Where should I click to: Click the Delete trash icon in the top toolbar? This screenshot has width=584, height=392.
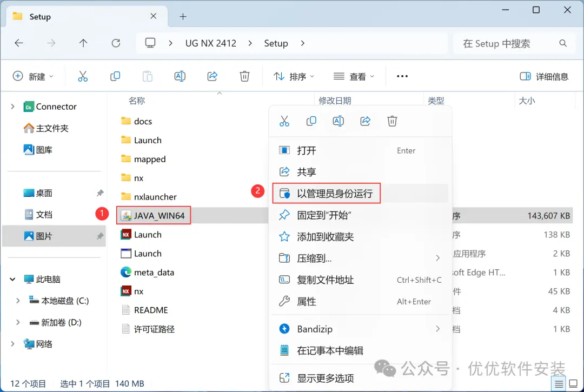[244, 76]
